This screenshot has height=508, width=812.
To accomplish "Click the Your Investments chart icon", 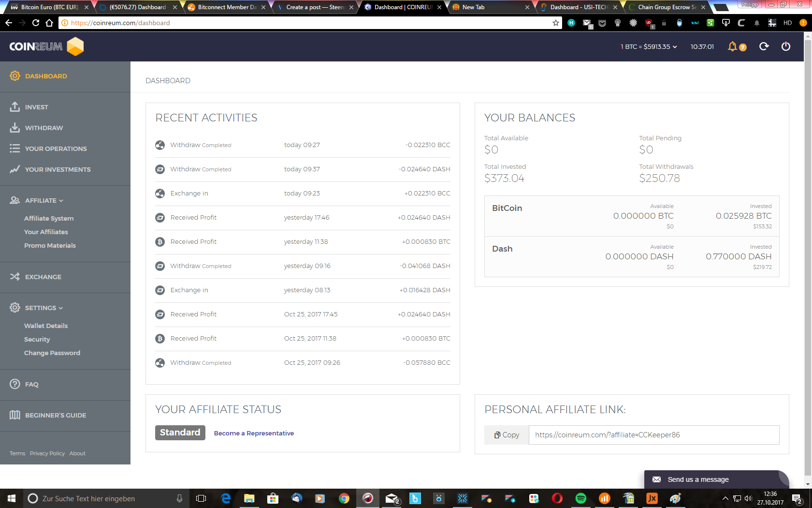I will pyautogui.click(x=15, y=169).
